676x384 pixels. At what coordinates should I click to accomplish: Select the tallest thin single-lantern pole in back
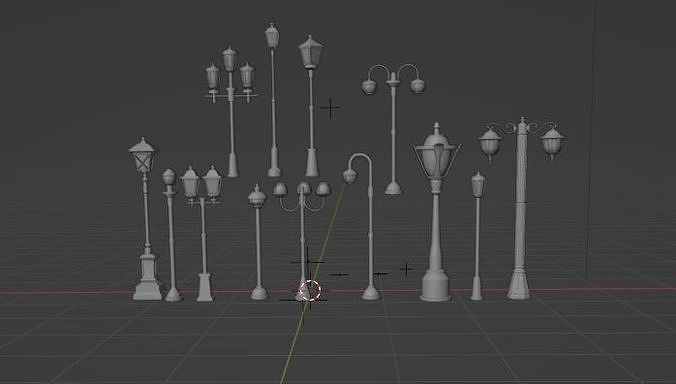pos(273,99)
